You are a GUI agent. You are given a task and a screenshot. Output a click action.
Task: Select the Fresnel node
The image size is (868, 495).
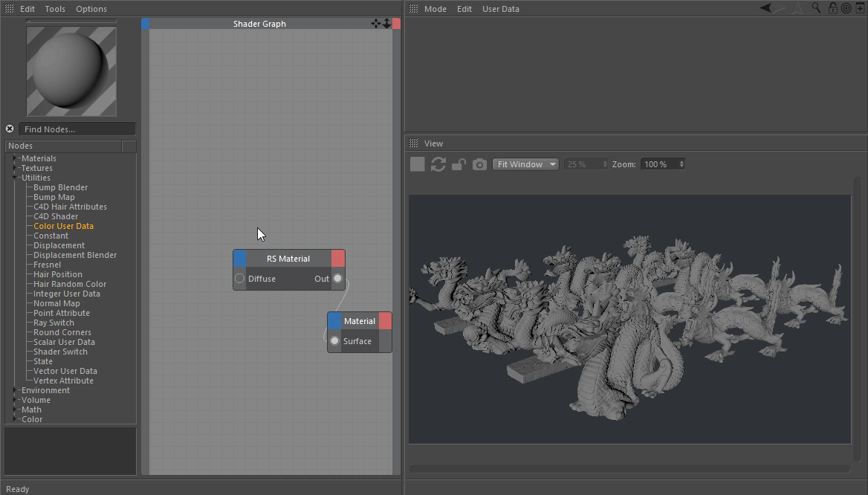tap(47, 265)
